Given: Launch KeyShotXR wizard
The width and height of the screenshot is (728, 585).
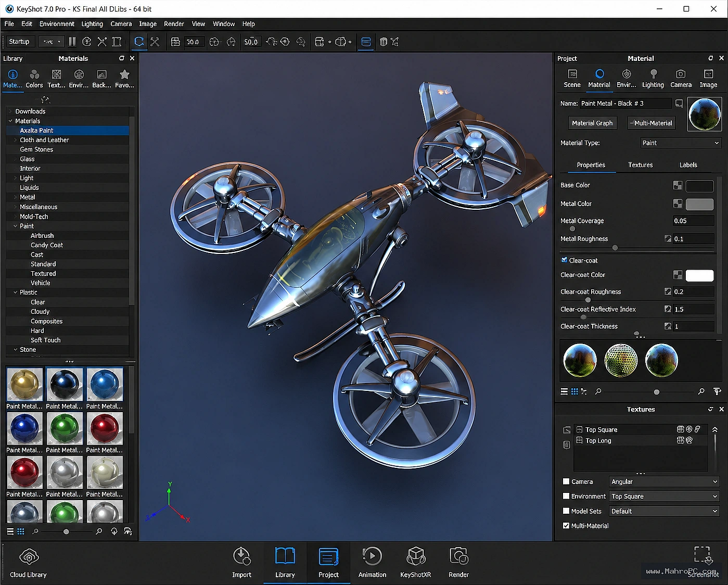Looking at the screenshot, I should (x=415, y=563).
